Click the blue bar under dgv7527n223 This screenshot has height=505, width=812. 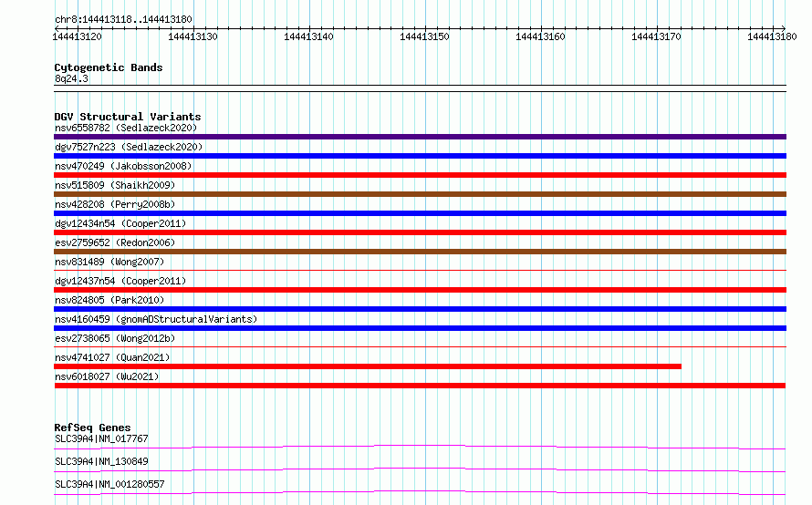tap(420, 156)
